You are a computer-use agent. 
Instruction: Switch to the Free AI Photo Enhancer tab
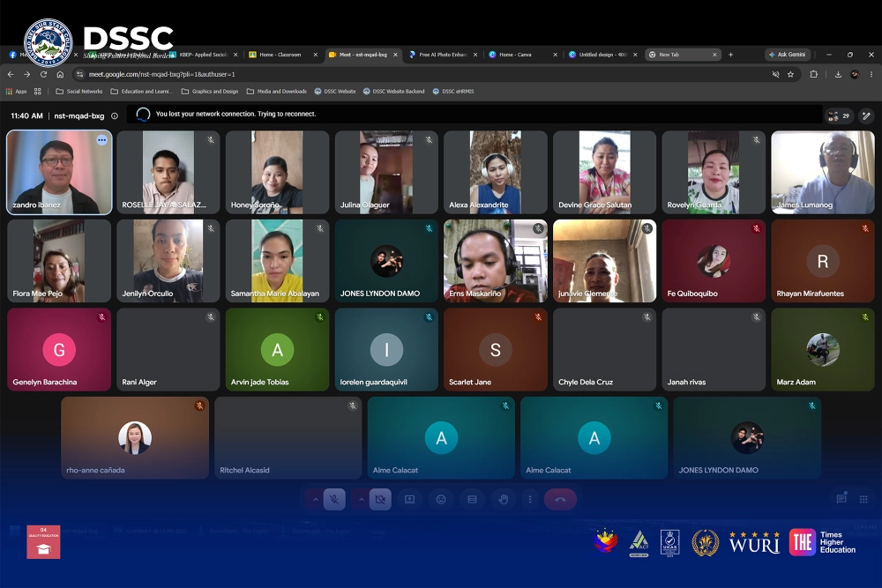[443, 55]
